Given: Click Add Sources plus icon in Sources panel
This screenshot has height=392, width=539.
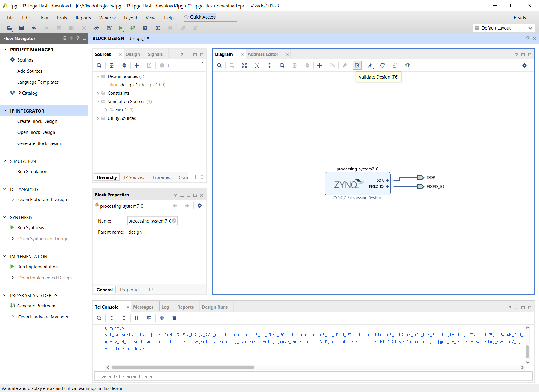Looking at the screenshot, I should pos(137,65).
